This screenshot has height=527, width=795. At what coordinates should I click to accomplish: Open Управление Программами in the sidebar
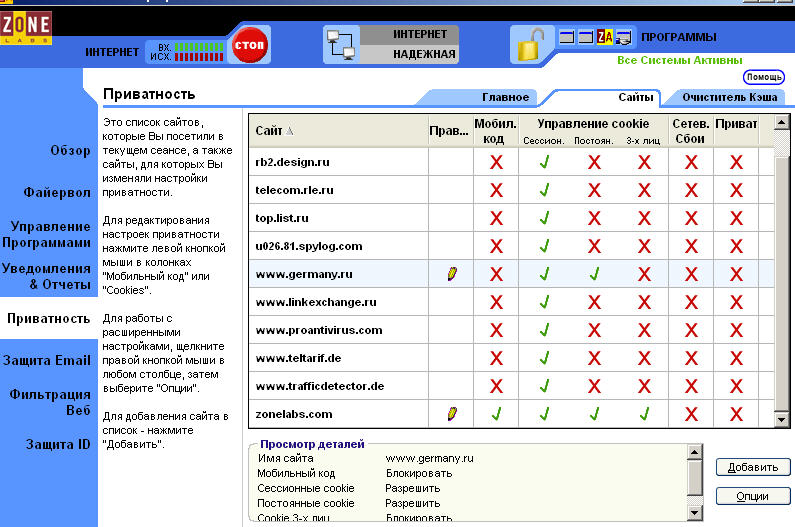point(47,234)
